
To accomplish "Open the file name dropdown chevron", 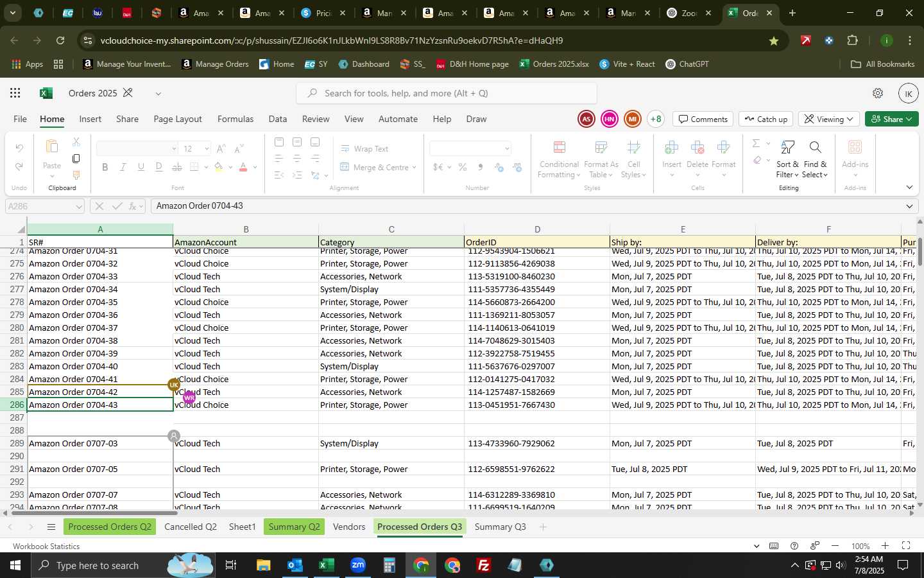I will (x=158, y=93).
